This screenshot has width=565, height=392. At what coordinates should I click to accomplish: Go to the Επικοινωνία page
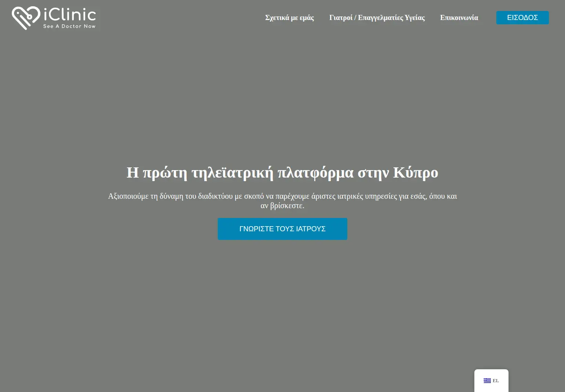click(459, 18)
